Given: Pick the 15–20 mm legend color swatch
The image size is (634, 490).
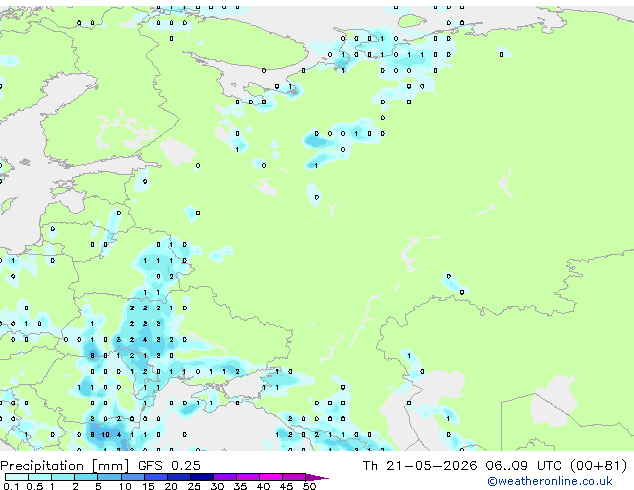Looking at the screenshot, I should [155, 477].
